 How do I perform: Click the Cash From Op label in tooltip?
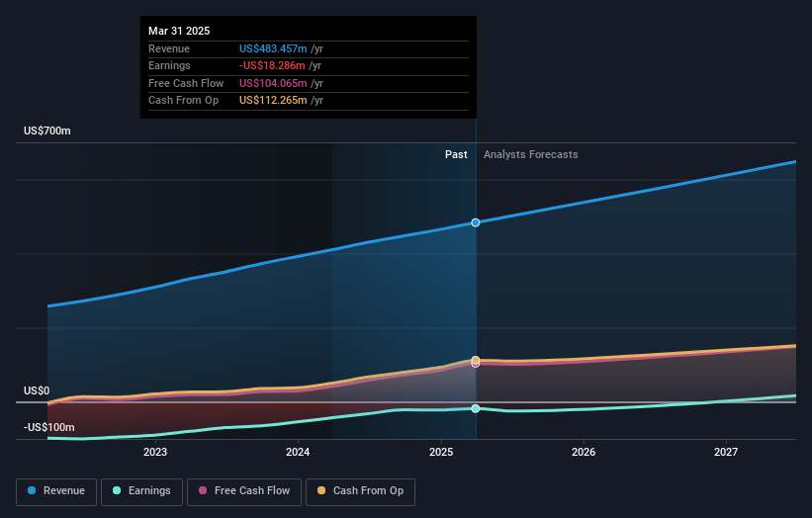click(x=183, y=101)
